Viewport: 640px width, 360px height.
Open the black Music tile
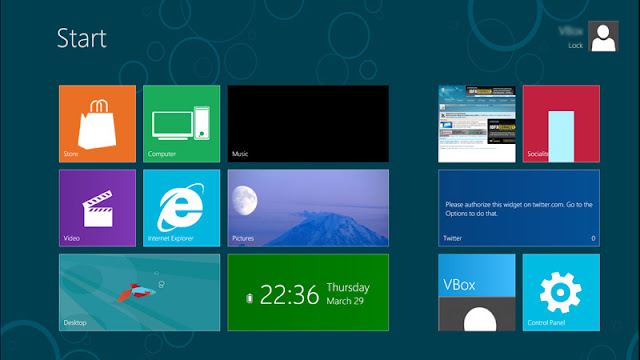point(308,124)
